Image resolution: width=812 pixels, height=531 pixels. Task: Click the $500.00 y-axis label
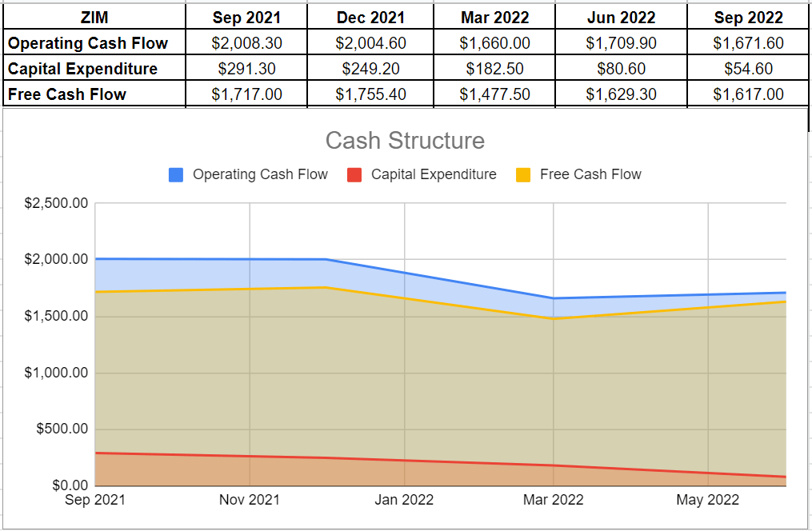62,429
